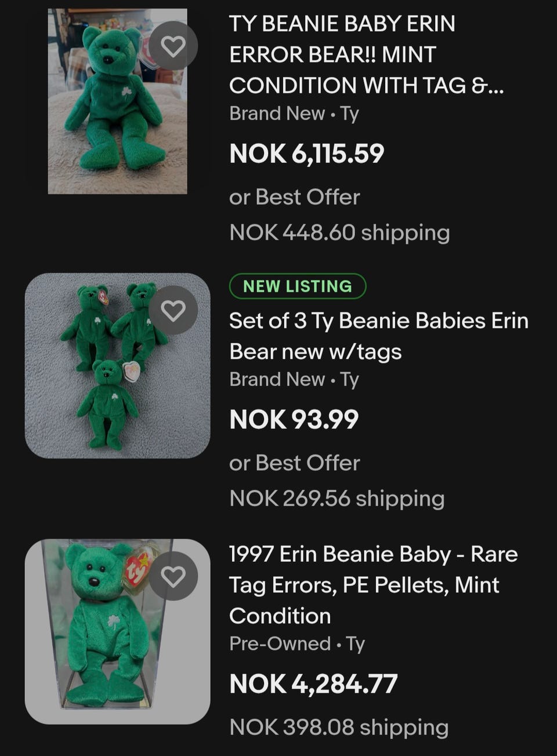Open TY BEANIE BABY ERIN ERROR BEAR title

click(x=367, y=54)
